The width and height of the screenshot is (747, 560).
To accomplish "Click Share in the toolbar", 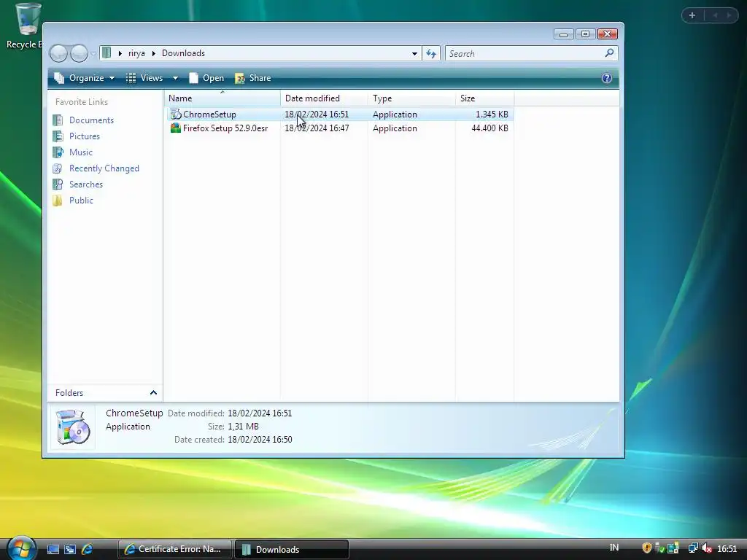I will [x=253, y=78].
